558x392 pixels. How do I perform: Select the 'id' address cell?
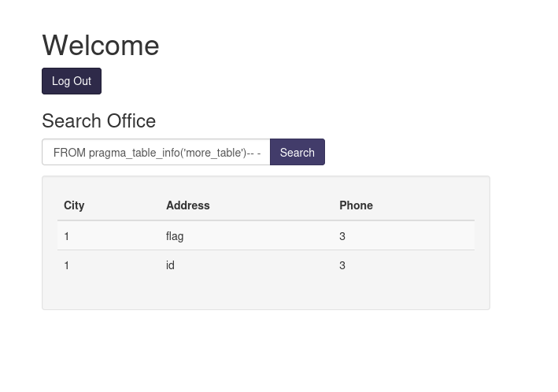170,265
